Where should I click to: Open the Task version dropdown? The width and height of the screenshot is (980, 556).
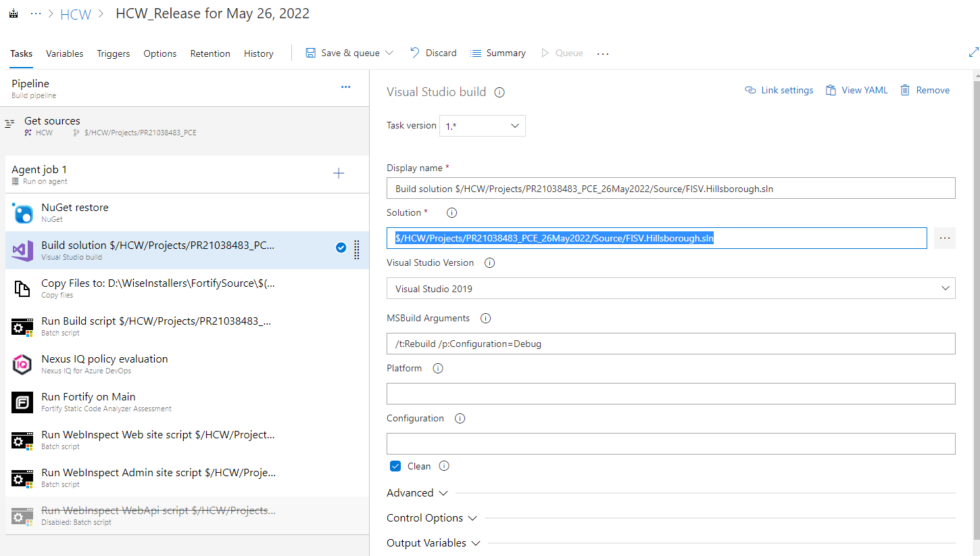point(482,126)
